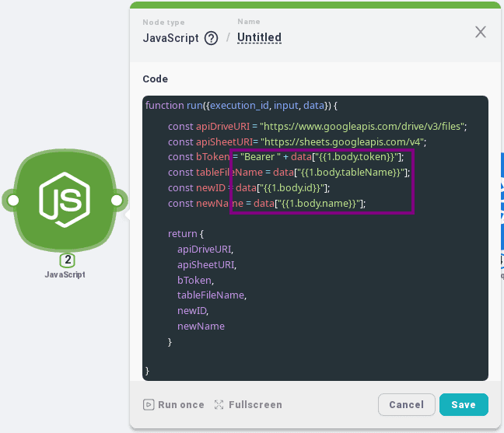The image size is (504, 433).
Task: Click the JavaScript label under the node
Action: point(65,274)
